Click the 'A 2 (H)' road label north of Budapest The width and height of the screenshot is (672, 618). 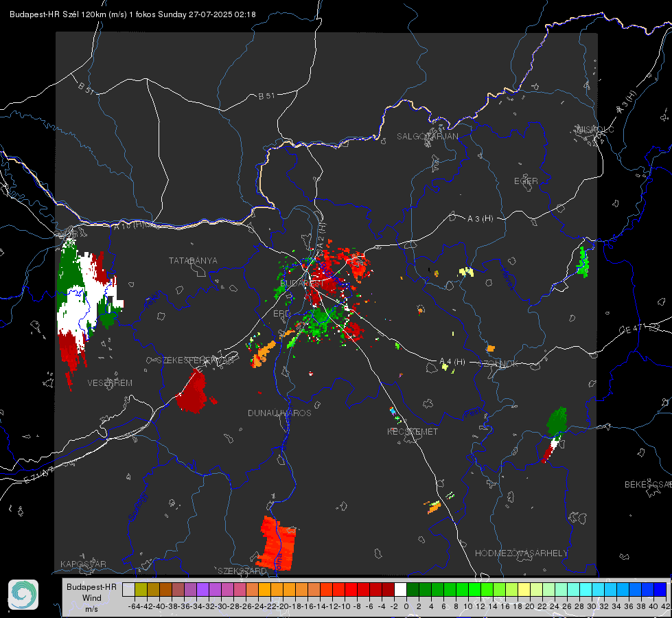pyautogui.click(x=321, y=236)
